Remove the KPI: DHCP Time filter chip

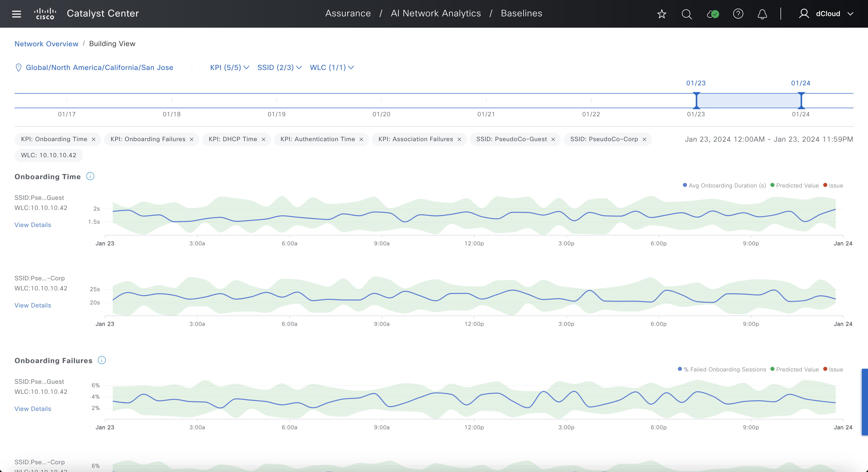point(264,139)
